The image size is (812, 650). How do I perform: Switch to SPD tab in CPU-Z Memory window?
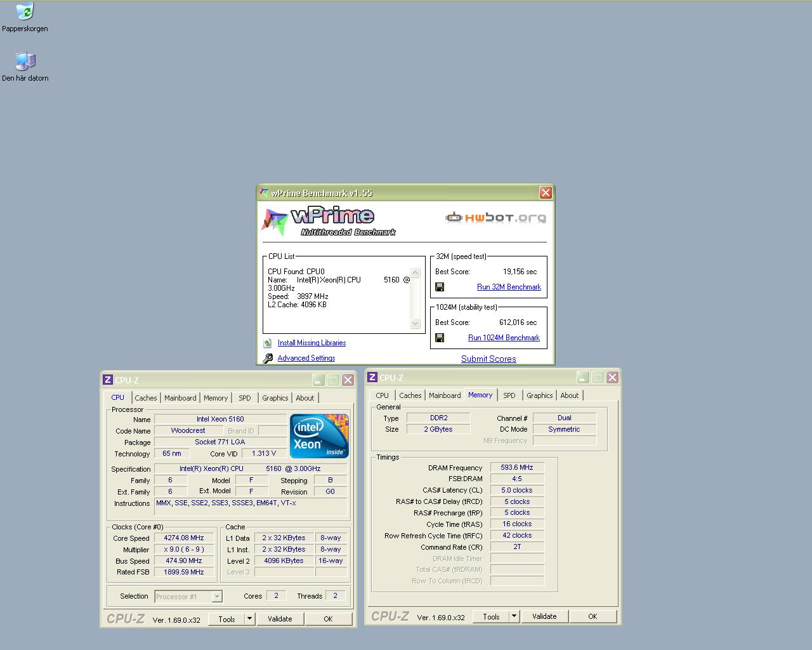(x=509, y=395)
